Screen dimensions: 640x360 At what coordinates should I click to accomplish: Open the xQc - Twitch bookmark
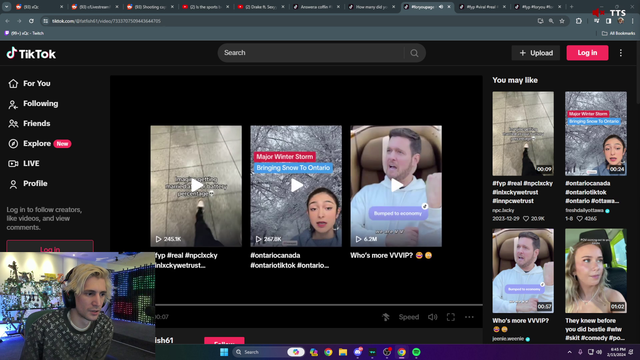coord(24,33)
